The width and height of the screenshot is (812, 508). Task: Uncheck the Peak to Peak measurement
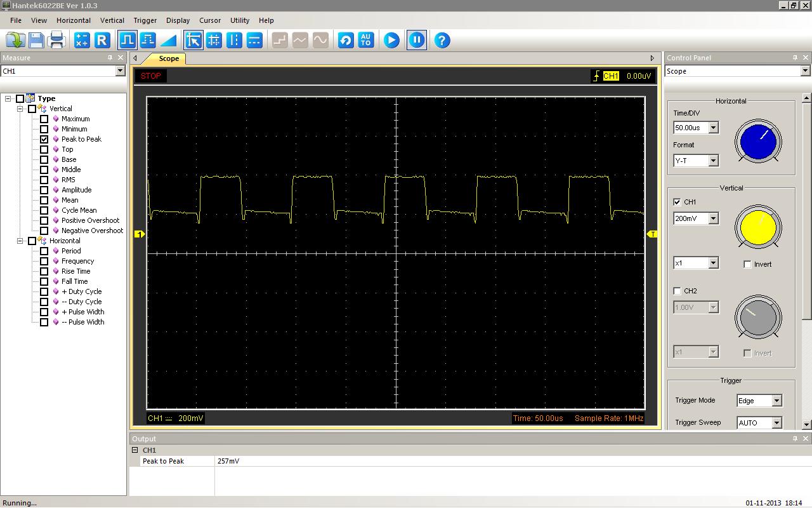click(x=44, y=139)
